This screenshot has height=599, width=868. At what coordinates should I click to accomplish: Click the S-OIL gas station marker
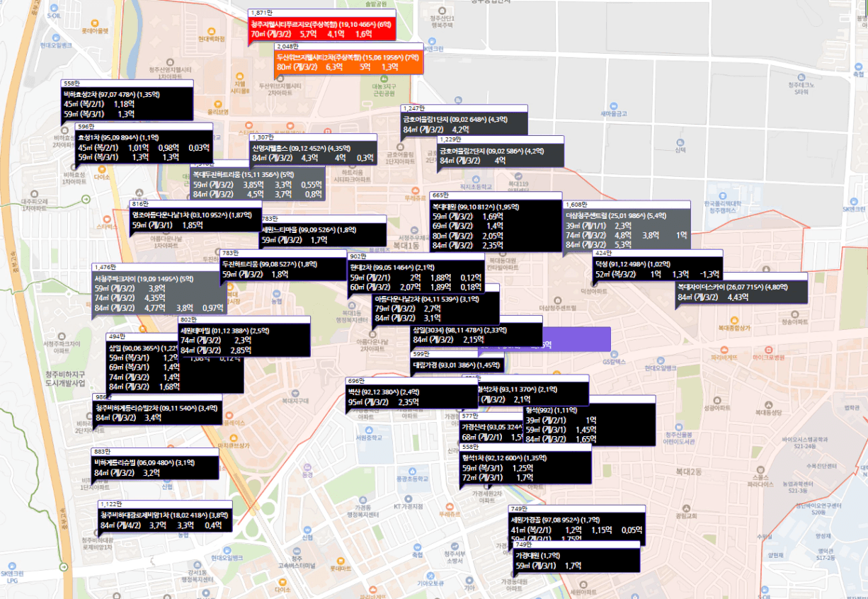pos(53,11)
